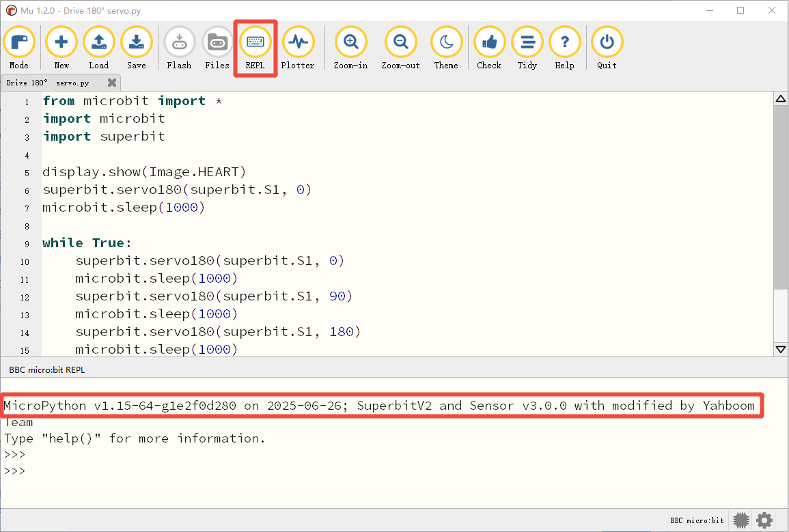Zoom-in the editor text
This screenshot has width=789, height=532.
pos(350,48)
